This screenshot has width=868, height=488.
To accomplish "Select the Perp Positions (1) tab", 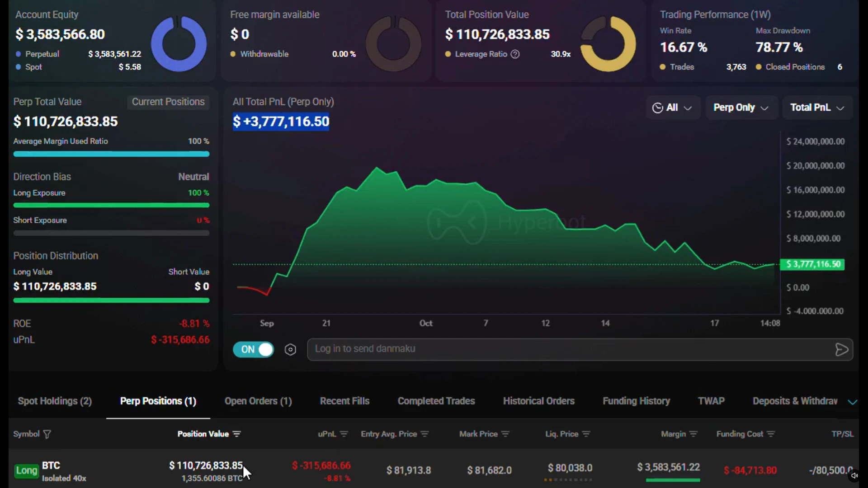I will point(158,401).
